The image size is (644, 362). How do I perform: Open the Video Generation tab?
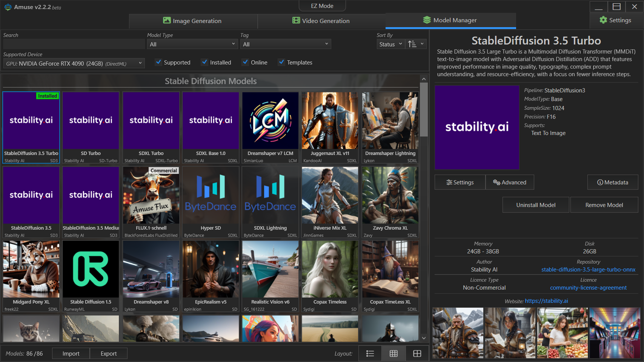tap(321, 21)
